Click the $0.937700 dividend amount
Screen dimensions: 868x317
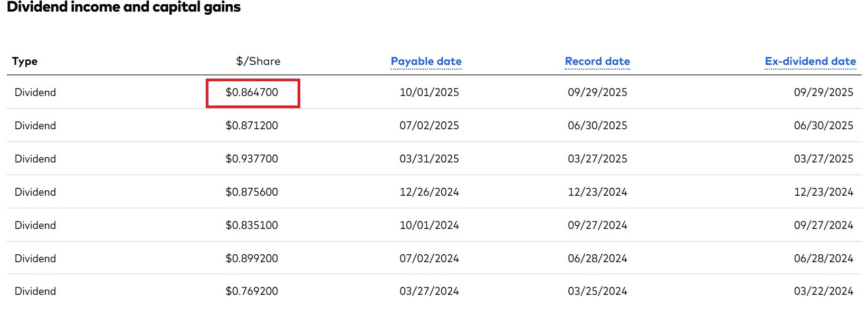click(x=252, y=159)
